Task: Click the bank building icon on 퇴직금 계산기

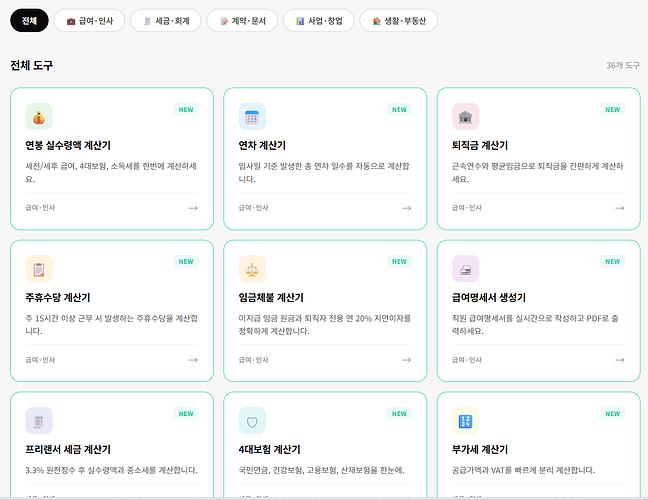Action: pos(465,116)
